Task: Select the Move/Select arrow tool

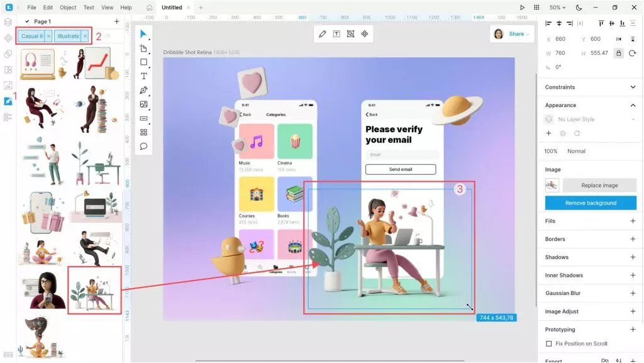Action: click(143, 34)
